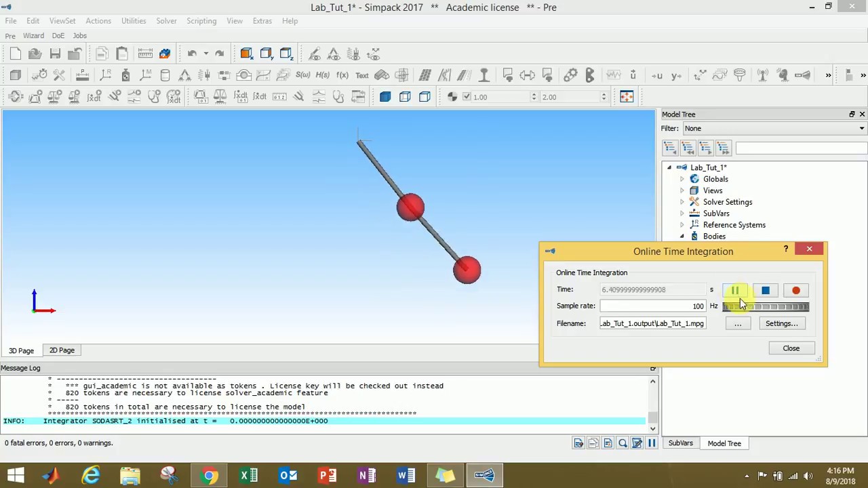Click the DoE item in the mode bar
The width and height of the screenshot is (868, 488).
58,36
